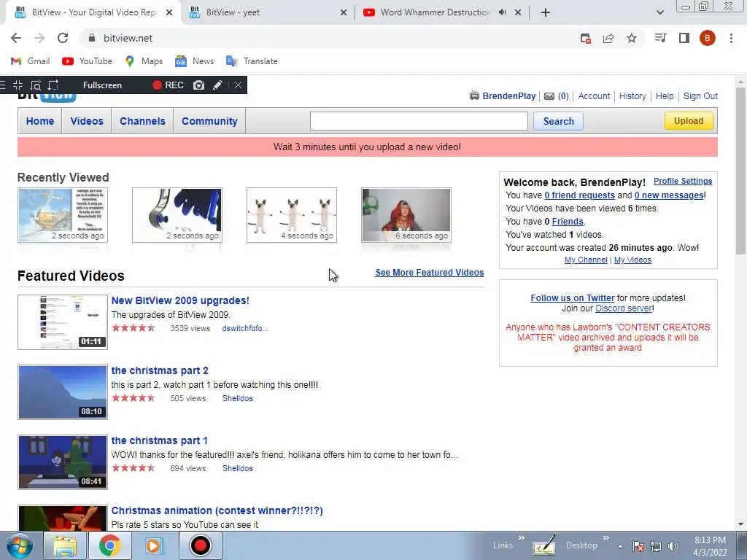Open the 0 new messages link
This screenshot has height=560, width=747.
669,195
